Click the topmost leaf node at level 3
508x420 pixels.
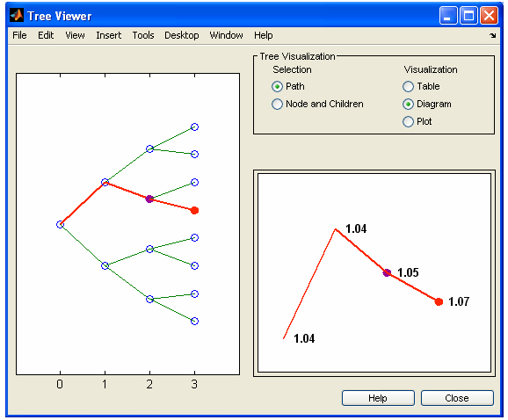(194, 127)
